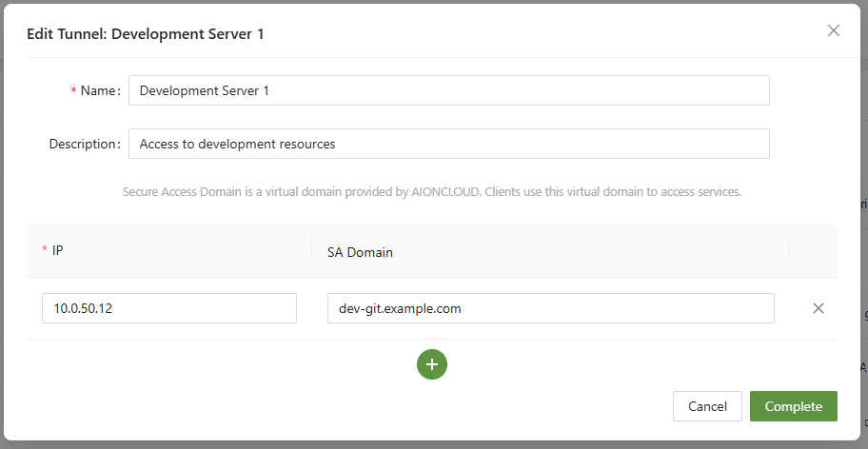This screenshot has height=449, width=868.
Task: Add a new IP row with green plus
Action: pos(432,364)
